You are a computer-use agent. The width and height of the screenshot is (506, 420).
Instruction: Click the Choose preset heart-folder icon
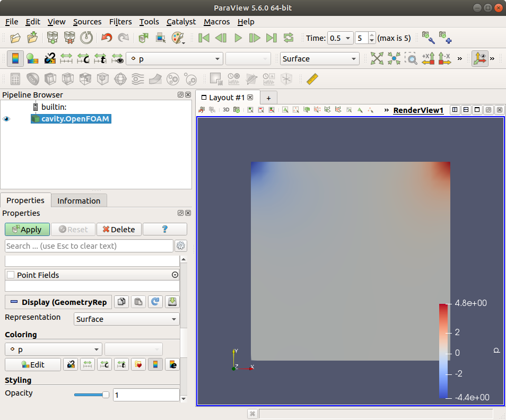coord(138,364)
